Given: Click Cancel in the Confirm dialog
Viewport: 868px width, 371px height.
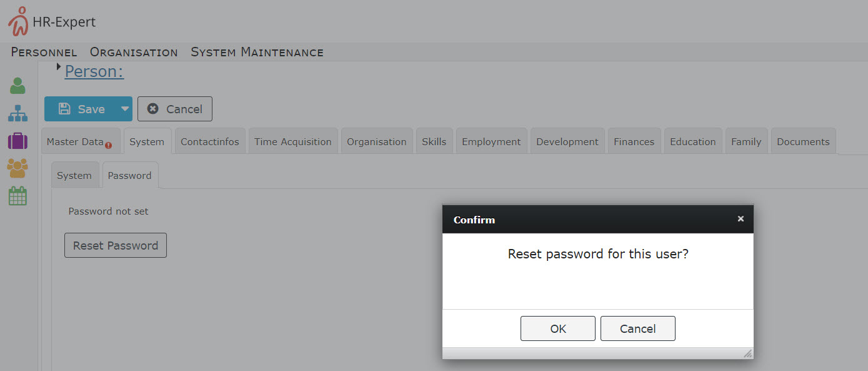Looking at the screenshot, I should (x=638, y=328).
